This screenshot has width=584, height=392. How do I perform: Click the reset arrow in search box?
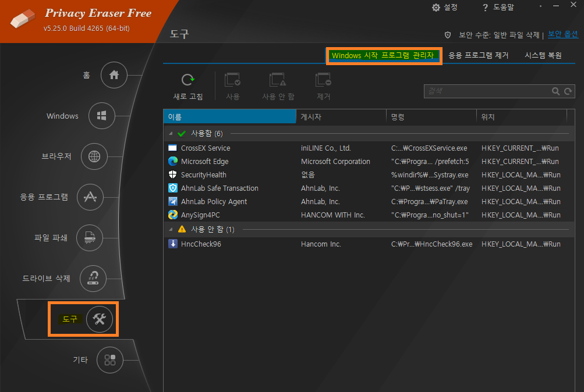[x=568, y=91]
